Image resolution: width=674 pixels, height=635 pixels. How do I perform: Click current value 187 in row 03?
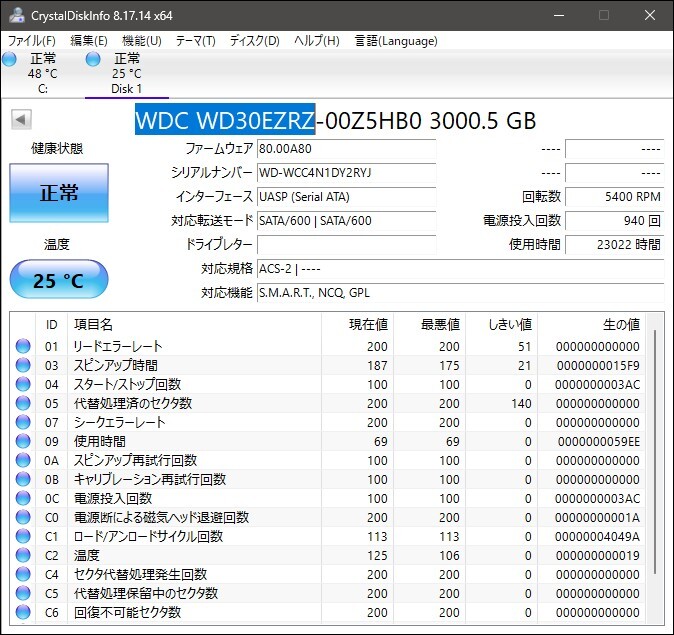pos(377,365)
